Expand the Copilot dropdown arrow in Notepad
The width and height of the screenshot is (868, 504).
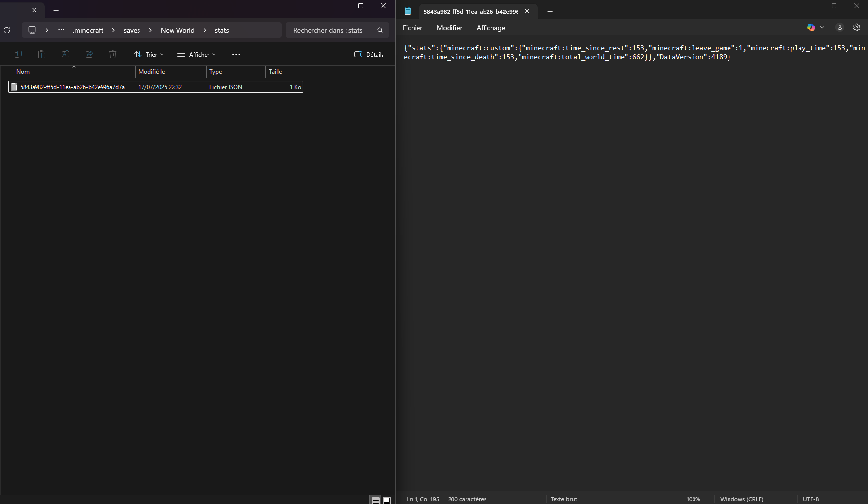pyautogui.click(x=822, y=27)
